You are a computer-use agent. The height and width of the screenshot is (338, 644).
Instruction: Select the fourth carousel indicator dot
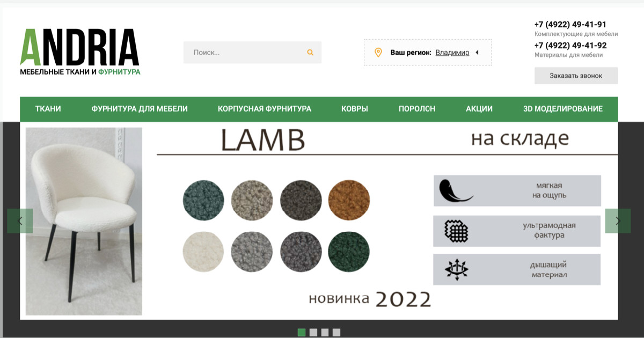click(x=336, y=332)
